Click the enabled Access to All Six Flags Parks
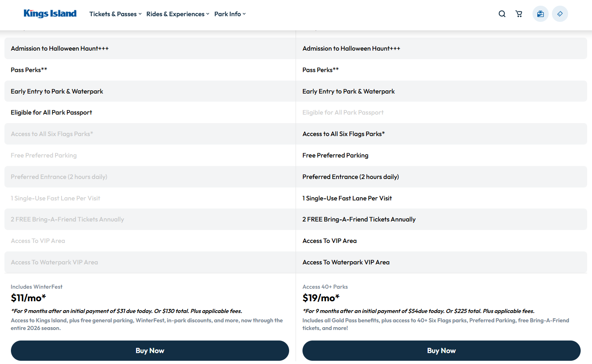The image size is (592, 364). point(343,134)
